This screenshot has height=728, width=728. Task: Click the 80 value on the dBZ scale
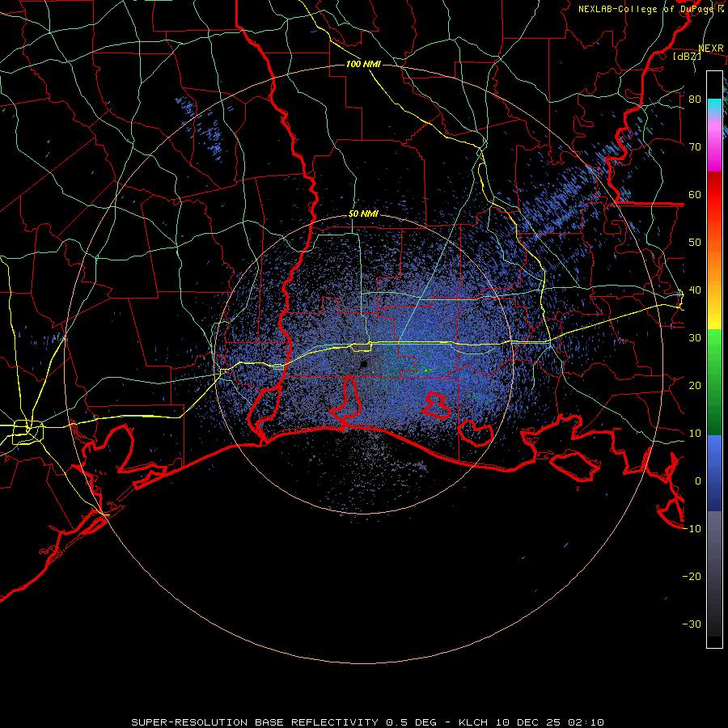click(x=695, y=99)
